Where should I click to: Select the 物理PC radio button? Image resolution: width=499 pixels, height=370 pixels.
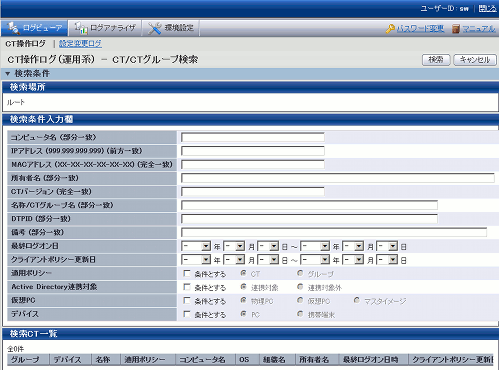point(243,301)
